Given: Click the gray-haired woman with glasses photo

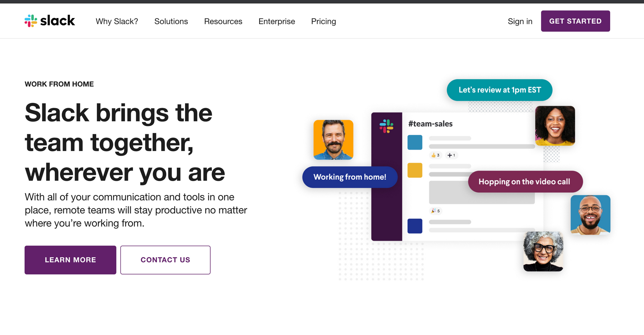Looking at the screenshot, I should pos(543,251).
